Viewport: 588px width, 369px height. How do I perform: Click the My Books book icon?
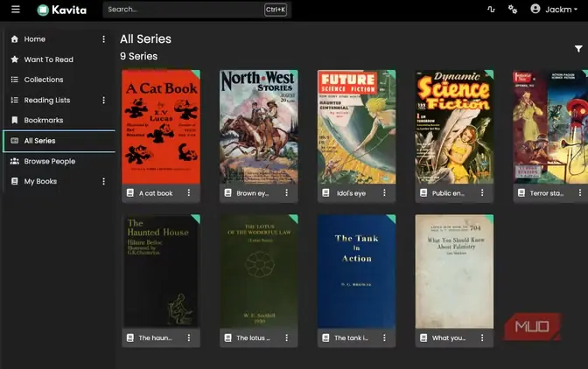click(x=15, y=181)
